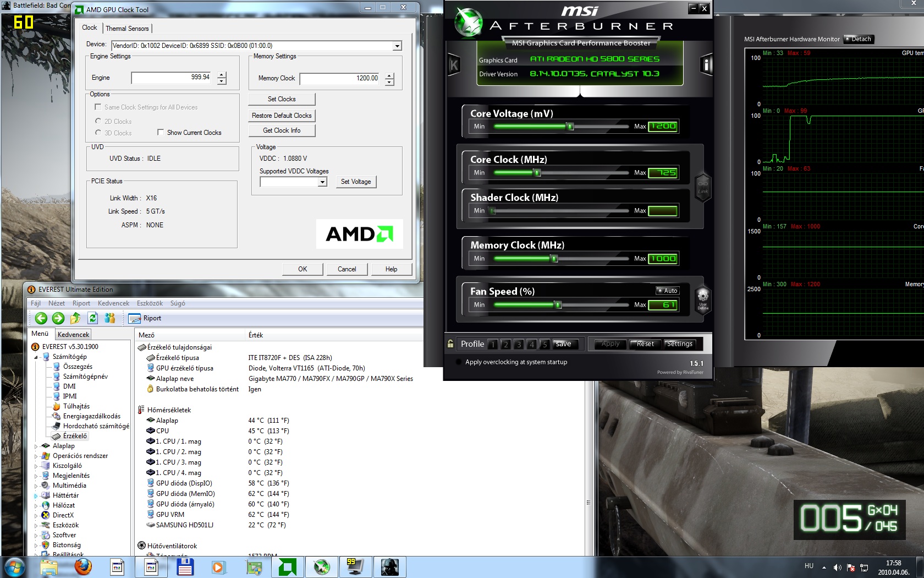The width and height of the screenshot is (924, 578).
Task: Expand the Operációs rendszer tree node
Action: [37, 456]
